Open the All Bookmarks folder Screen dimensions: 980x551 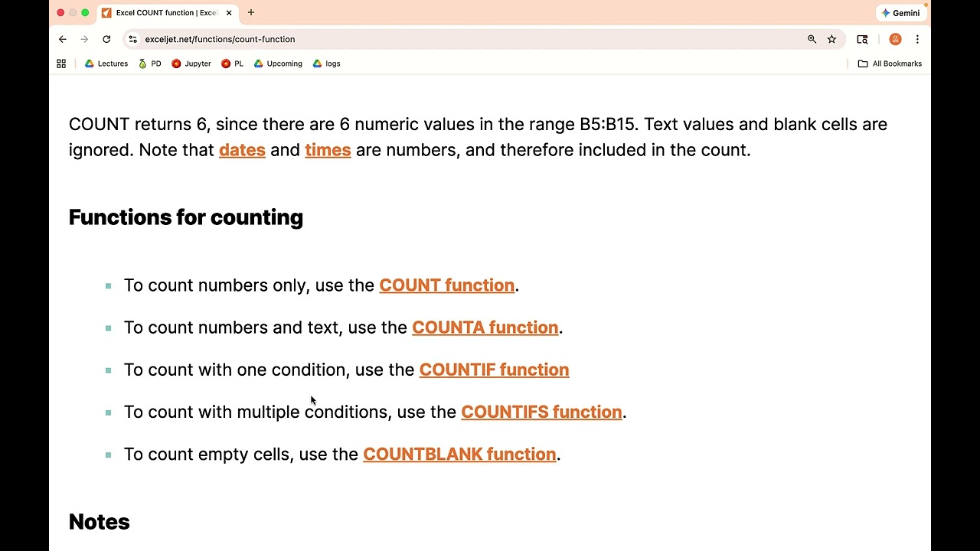(890, 64)
